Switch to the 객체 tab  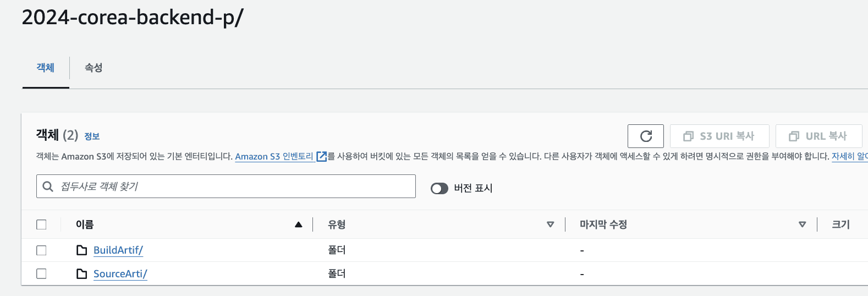[x=46, y=68]
